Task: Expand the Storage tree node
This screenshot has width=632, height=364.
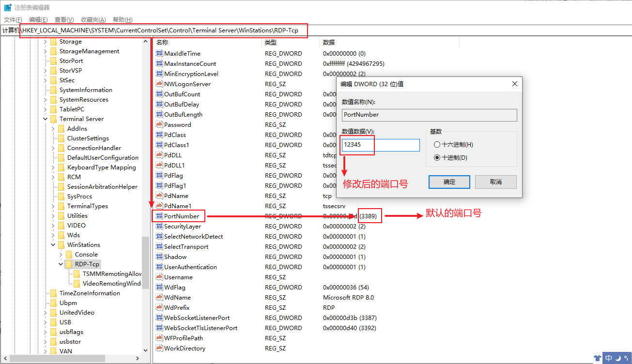Action: [46, 41]
